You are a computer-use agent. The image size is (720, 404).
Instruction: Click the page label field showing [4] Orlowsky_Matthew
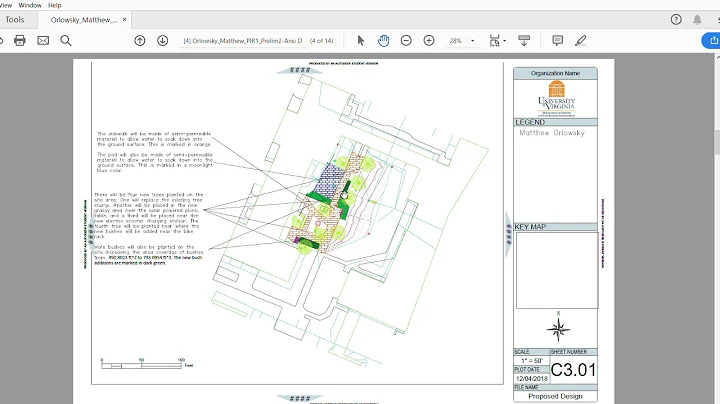[243, 41]
